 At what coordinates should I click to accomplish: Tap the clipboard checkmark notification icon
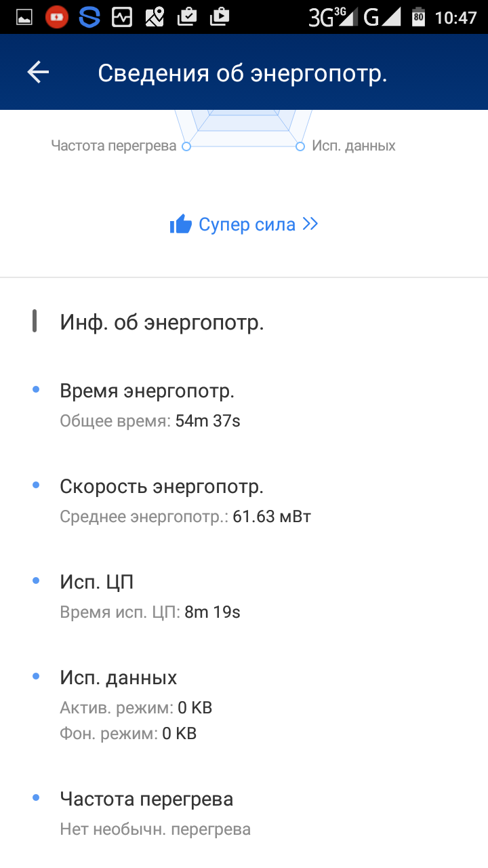point(187,17)
